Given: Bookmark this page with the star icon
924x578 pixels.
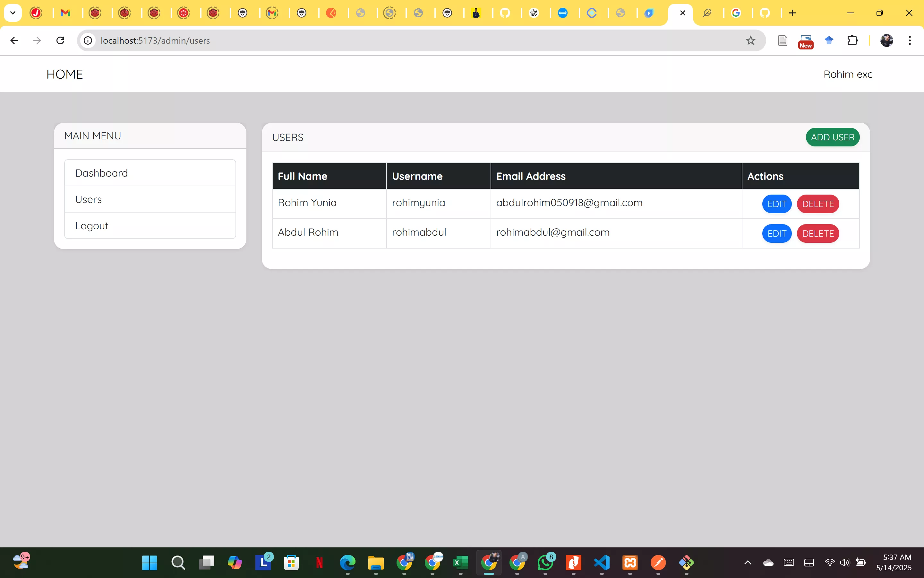Looking at the screenshot, I should [x=750, y=40].
